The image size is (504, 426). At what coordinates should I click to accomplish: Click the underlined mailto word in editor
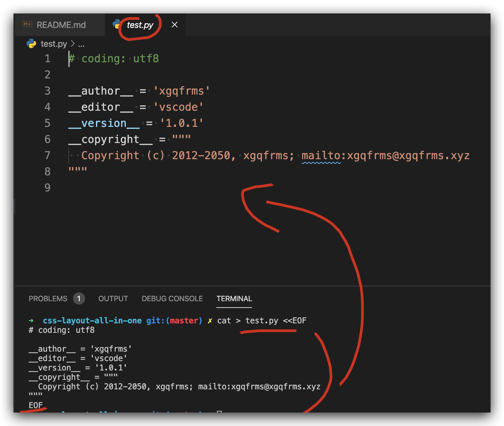click(321, 155)
